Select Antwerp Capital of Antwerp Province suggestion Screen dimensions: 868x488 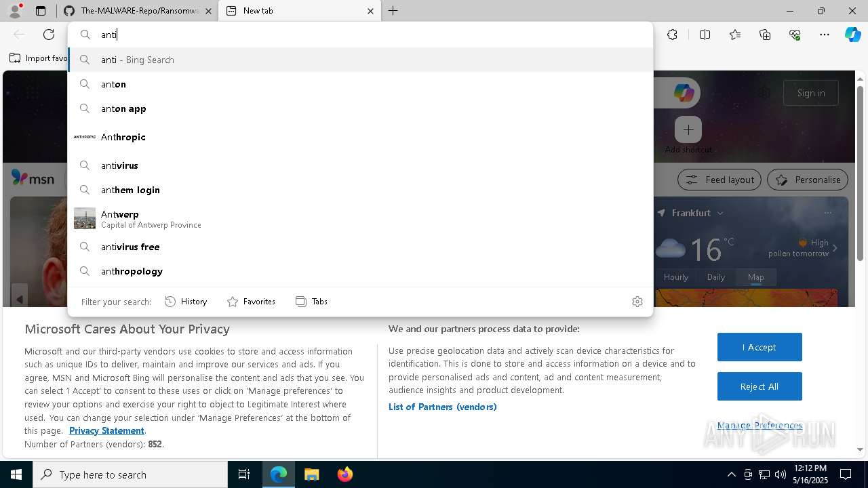pyautogui.click(x=360, y=218)
